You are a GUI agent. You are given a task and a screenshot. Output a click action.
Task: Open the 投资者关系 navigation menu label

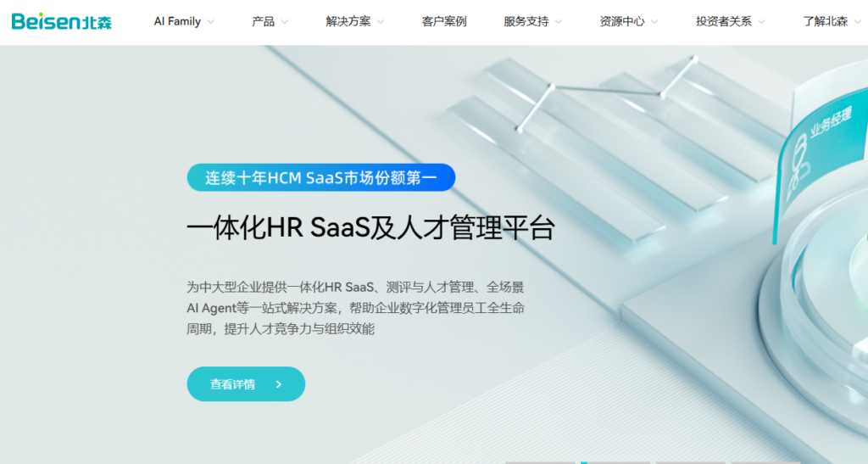pos(724,21)
